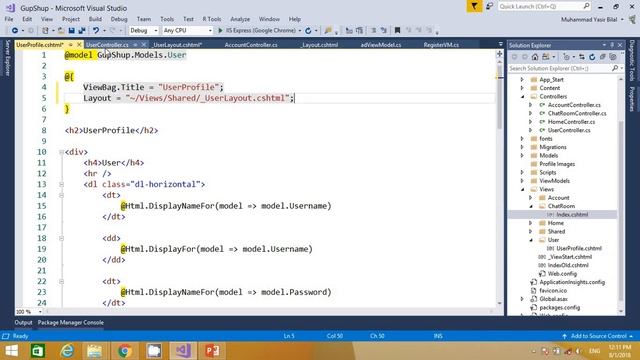Click the browser Refresh icon in toolbar
This screenshot has width=640, height=360.
[x=308, y=31]
